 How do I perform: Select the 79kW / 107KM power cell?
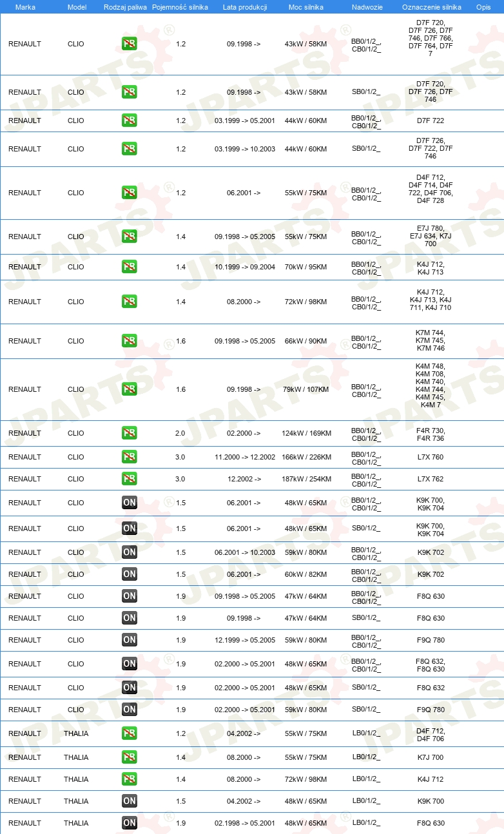pyautogui.click(x=306, y=389)
